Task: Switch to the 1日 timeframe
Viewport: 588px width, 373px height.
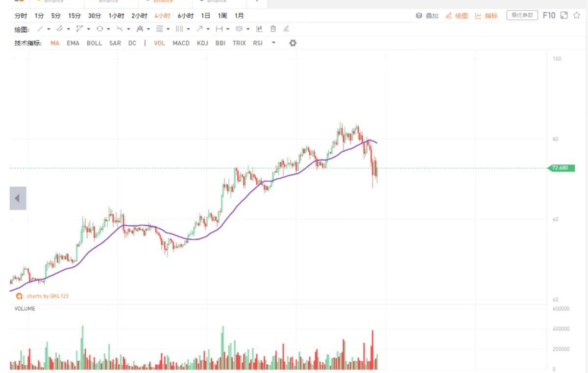Action: pyautogui.click(x=206, y=16)
